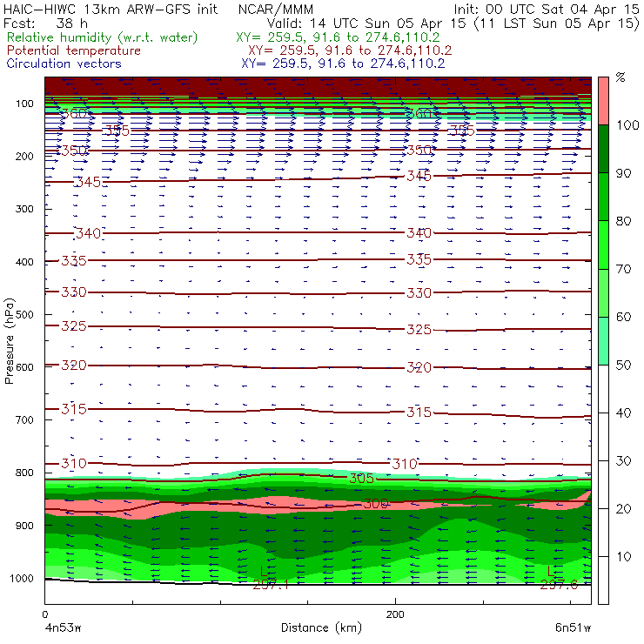Click the 400 hPa pressure tick label
Image resolution: width=644 pixels, height=644 pixels.
coord(24,262)
